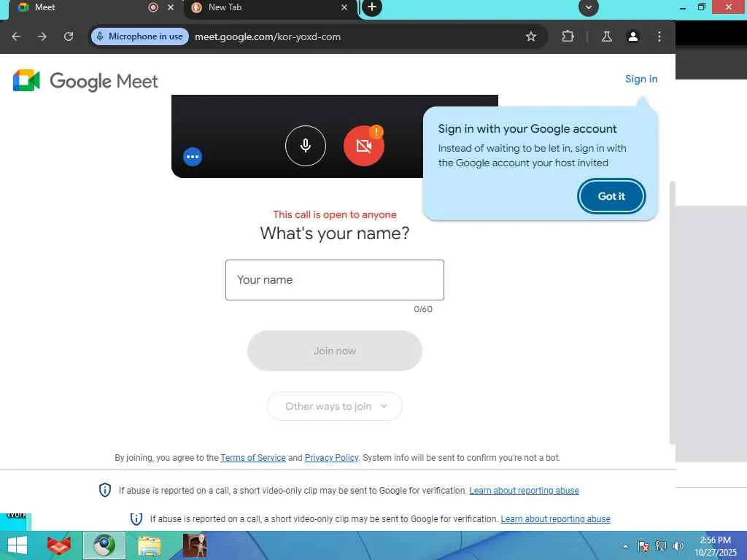
Task: Click the Action Center flag tray icon
Action: (x=643, y=546)
